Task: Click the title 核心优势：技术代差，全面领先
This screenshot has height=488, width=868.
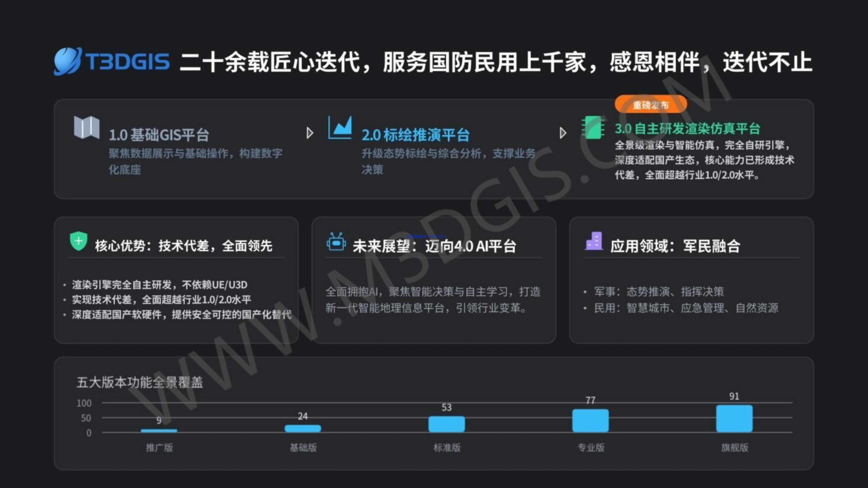Action: pyautogui.click(x=184, y=246)
